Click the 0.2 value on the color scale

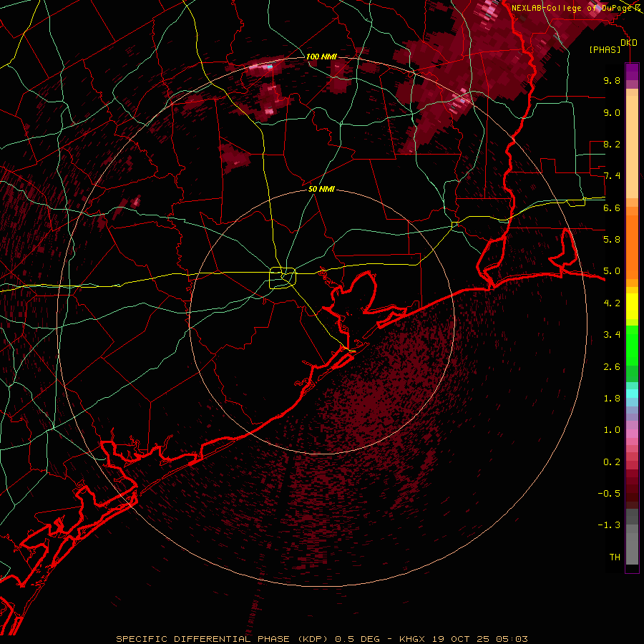click(612, 462)
